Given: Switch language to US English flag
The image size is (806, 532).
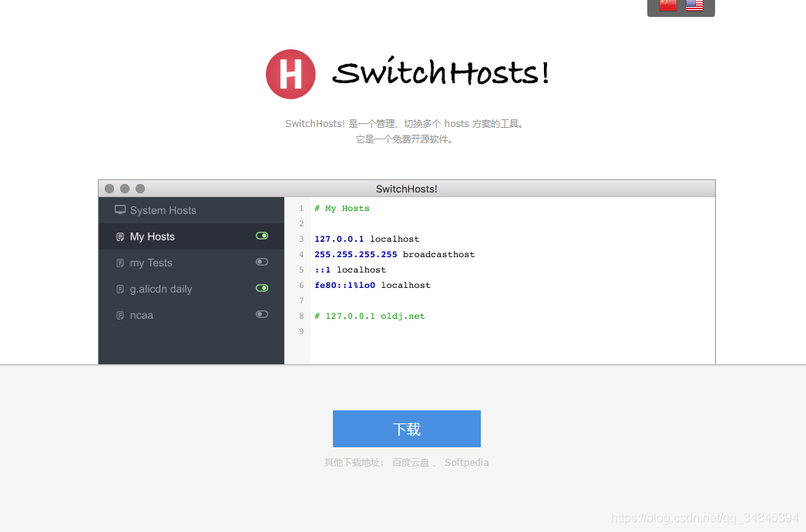Looking at the screenshot, I should click(x=694, y=5).
